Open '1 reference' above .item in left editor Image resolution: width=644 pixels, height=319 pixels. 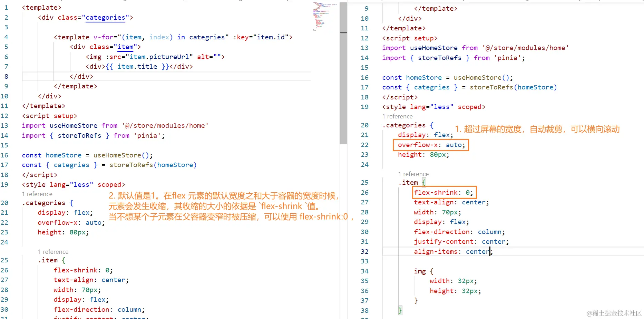(x=53, y=252)
